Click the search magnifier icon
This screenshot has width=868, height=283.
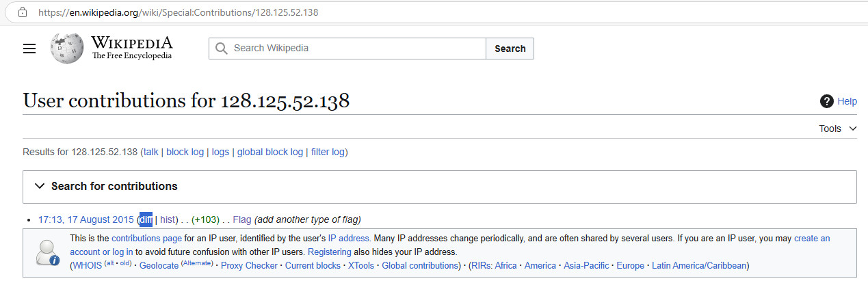(x=221, y=49)
